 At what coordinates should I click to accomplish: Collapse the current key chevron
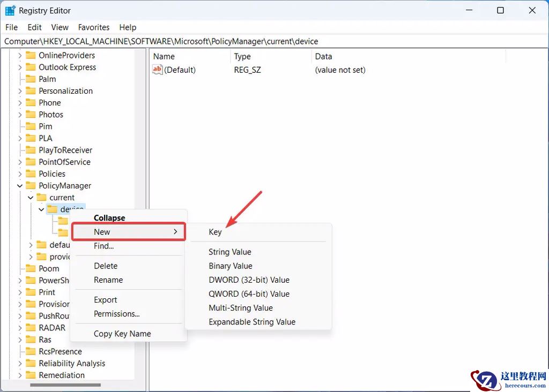(31, 198)
